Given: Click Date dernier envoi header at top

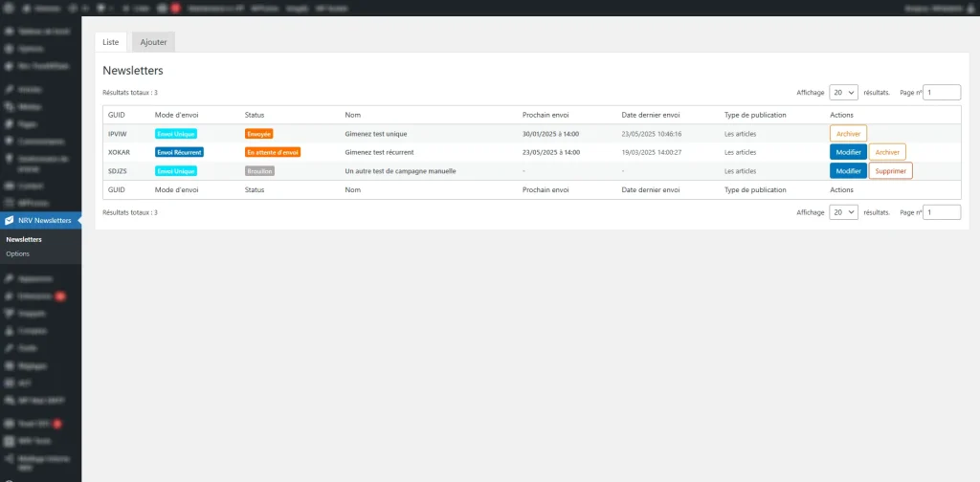Looking at the screenshot, I should pyautogui.click(x=651, y=115).
